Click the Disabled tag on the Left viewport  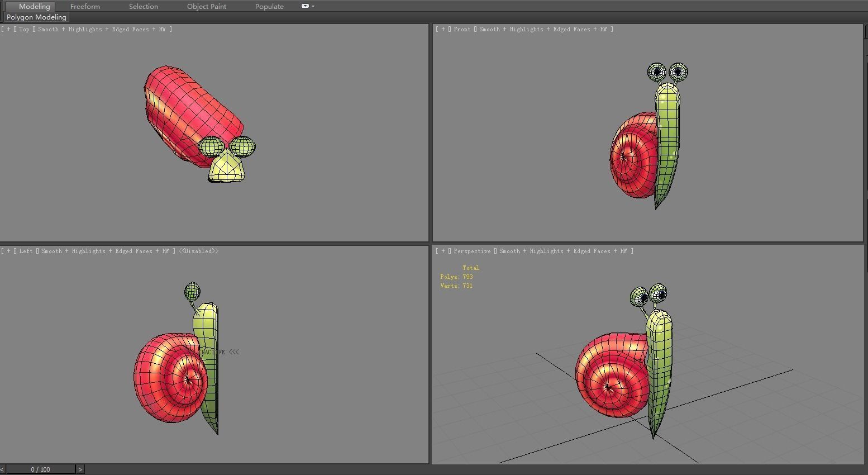198,251
